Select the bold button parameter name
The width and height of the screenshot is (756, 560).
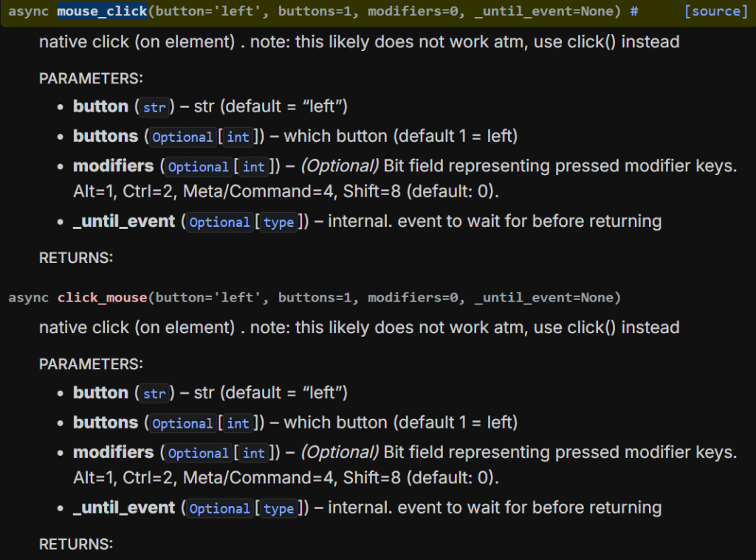[100, 106]
